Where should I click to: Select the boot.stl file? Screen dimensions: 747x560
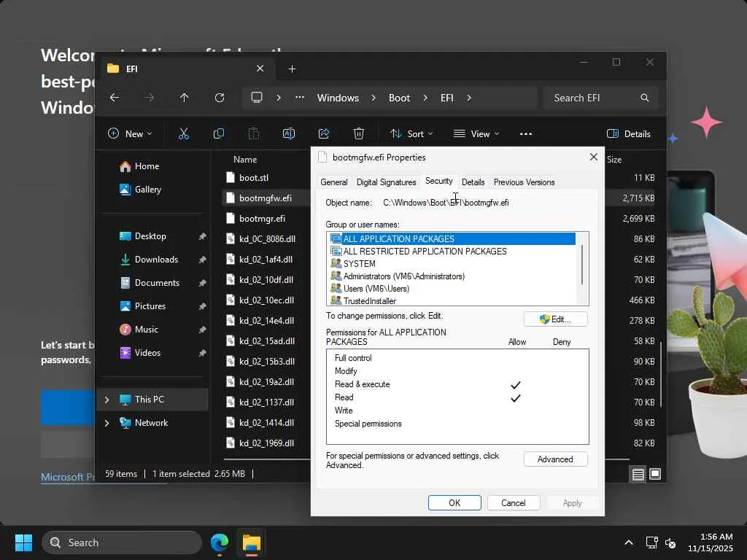click(x=254, y=178)
